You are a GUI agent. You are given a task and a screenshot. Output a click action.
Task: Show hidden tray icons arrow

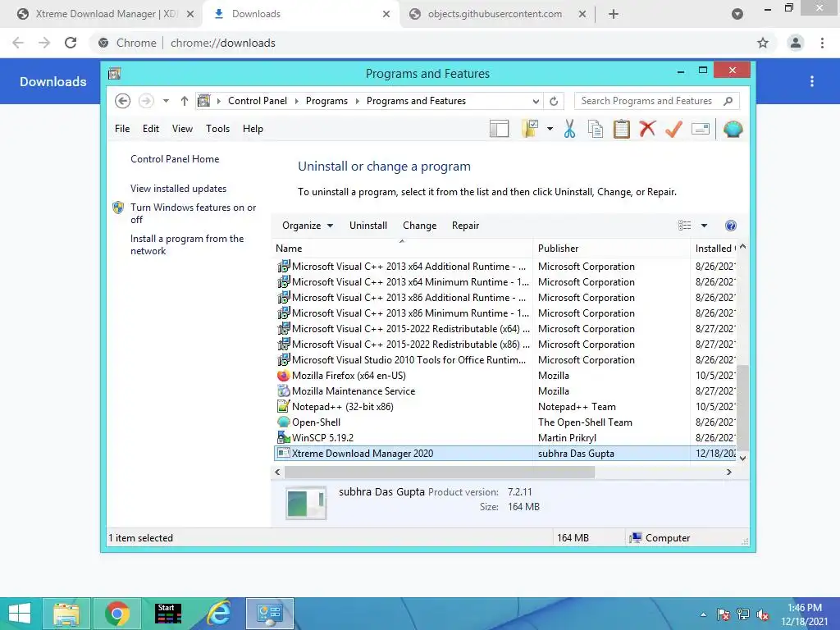click(703, 615)
